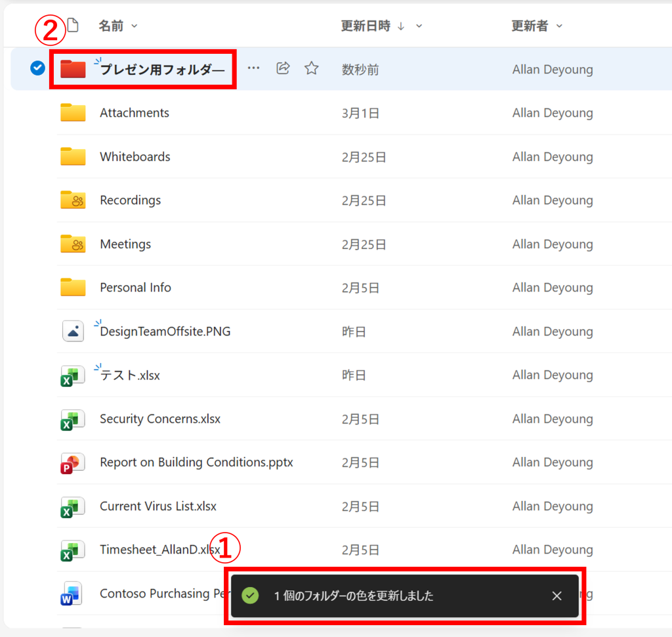Dismiss the folder color updated notification
The height and width of the screenshot is (637, 672).
pos(556,596)
